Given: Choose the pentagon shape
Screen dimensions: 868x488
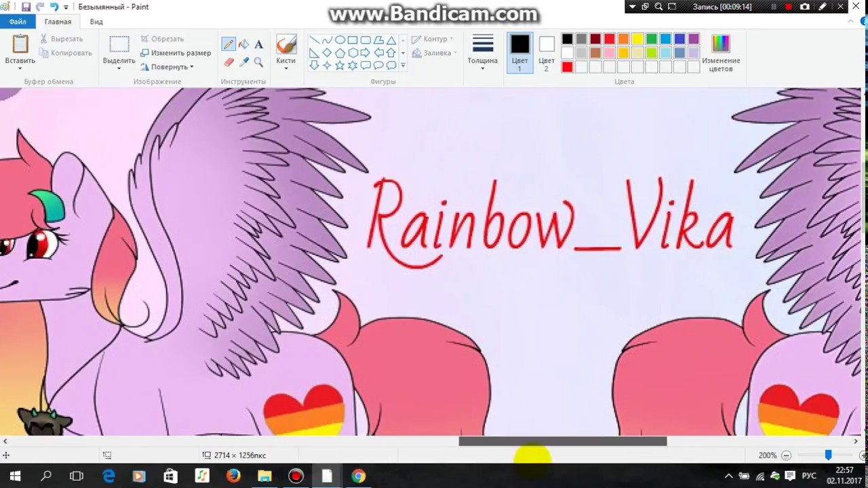Looking at the screenshot, I should pos(340,53).
